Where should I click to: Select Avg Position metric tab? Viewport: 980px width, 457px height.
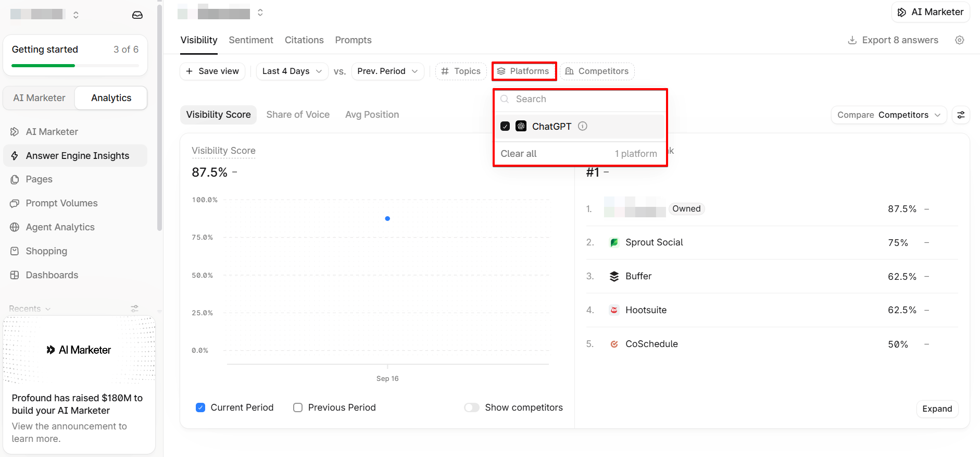click(372, 115)
